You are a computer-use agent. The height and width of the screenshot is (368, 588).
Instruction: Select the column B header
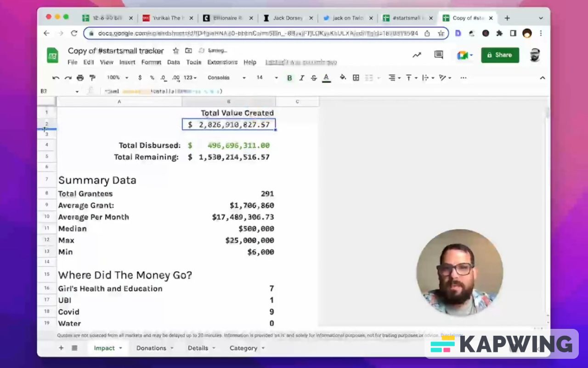click(x=229, y=101)
